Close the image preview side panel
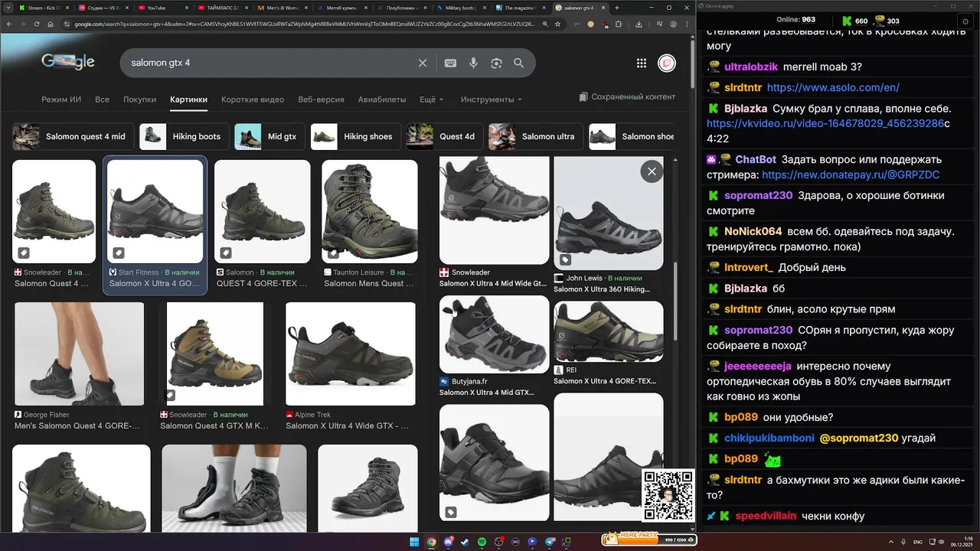Screen dimensions: 980x551 (x=652, y=171)
